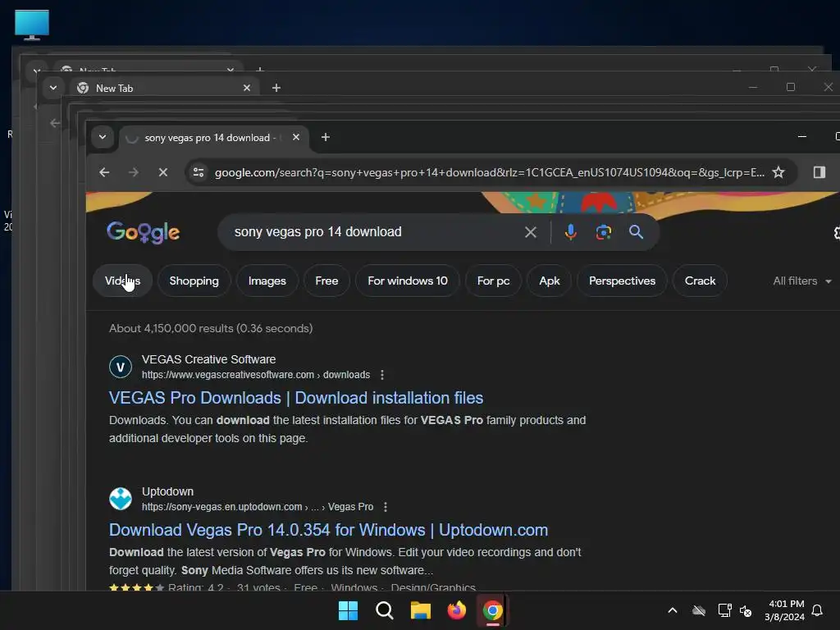Viewport: 840px width, 630px height.
Task: Open the Google doodle logo
Action: (143, 232)
